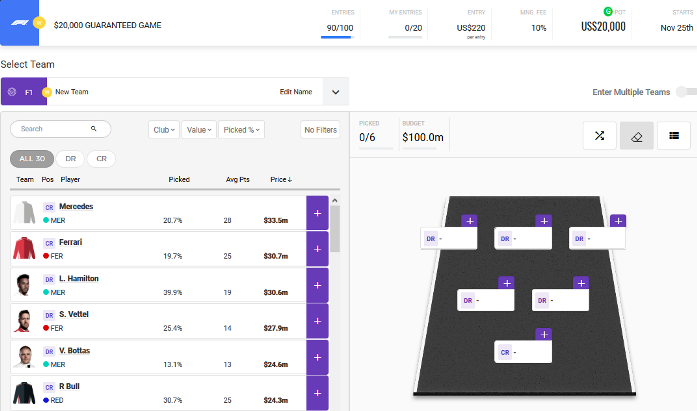Click the entries 90/100 progress bar

click(337, 37)
